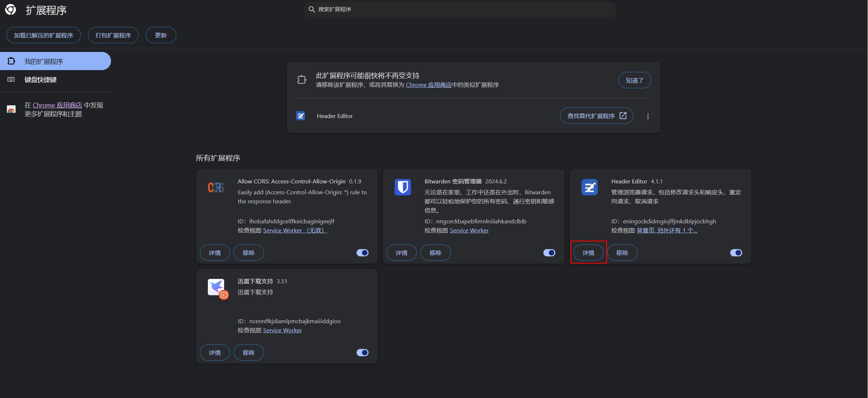Click the 扩展程序 page title

pos(46,10)
